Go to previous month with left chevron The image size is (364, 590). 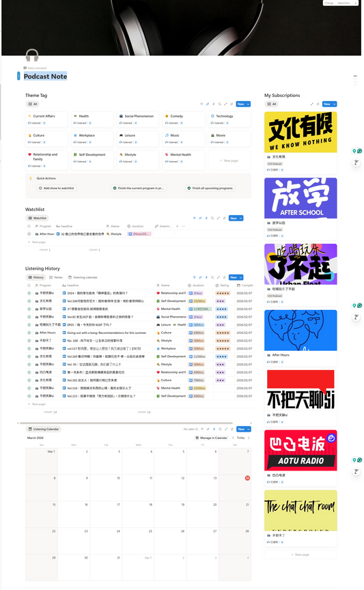tap(233, 438)
